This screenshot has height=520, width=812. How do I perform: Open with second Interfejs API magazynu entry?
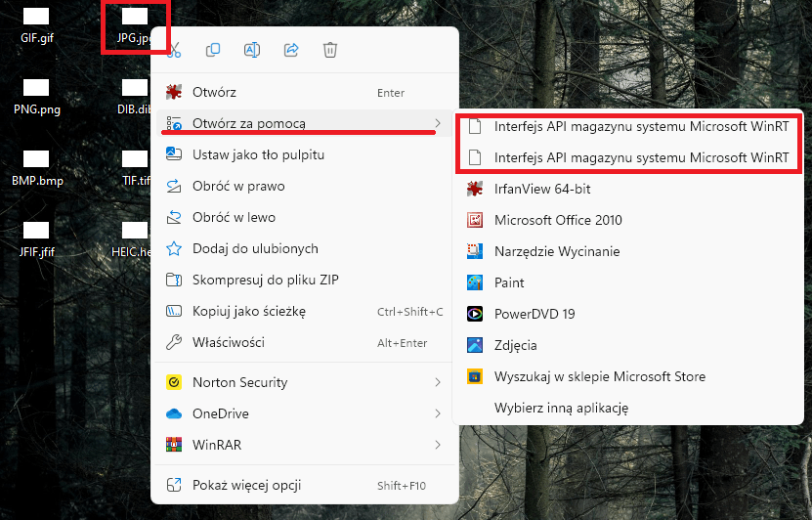coord(628,157)
